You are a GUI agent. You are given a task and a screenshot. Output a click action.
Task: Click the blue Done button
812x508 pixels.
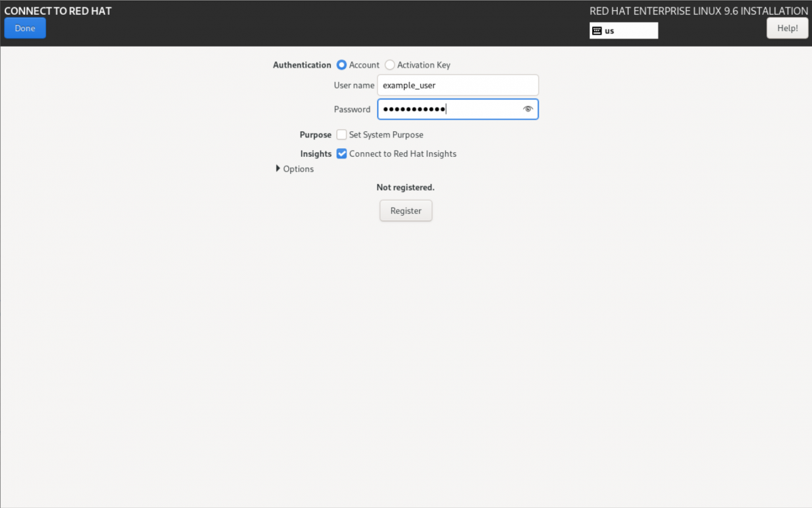coord(25,28)
